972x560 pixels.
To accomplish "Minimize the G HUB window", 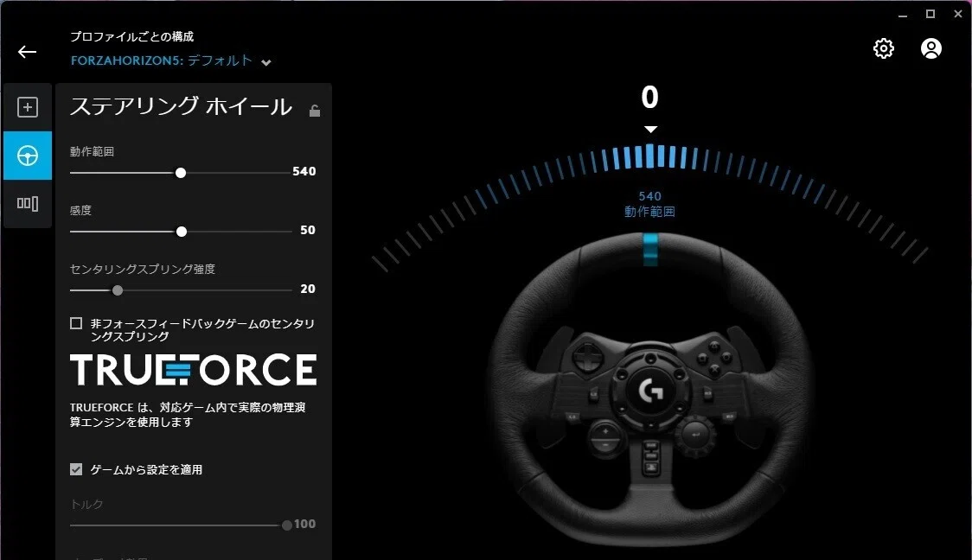I will 903,15.
